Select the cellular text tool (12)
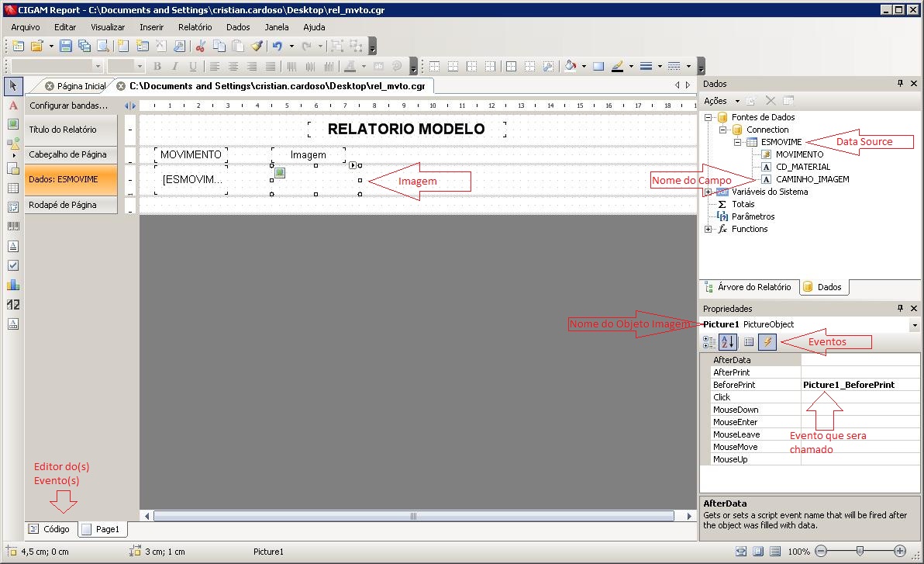This screenshot has height=564, width=924. (x=13, y=304)
